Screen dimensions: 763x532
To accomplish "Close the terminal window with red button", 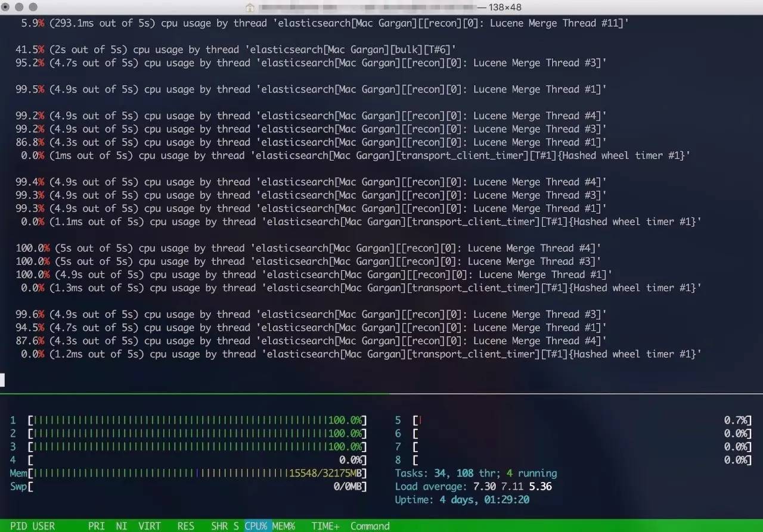I will [x=7, y=7].
